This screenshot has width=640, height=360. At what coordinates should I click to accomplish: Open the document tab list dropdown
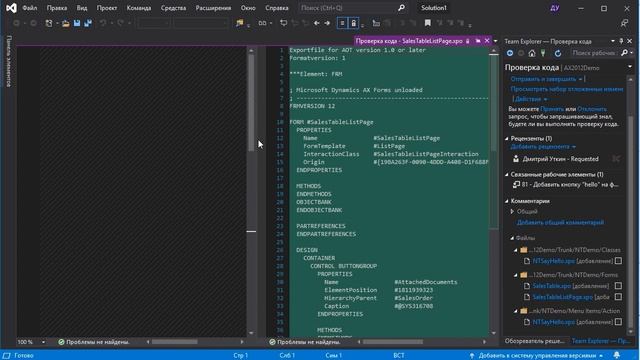click(496, 41)
